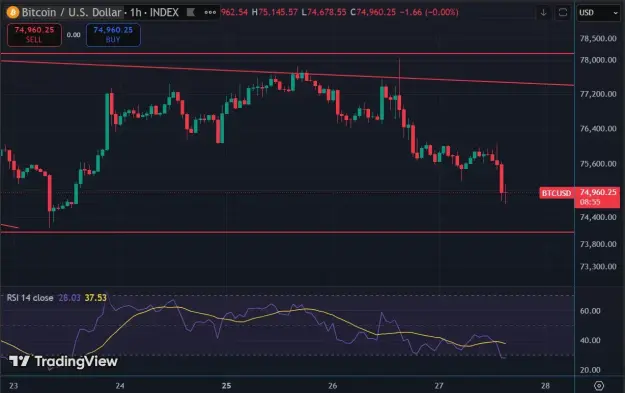
Task: Click the C74,960.25 close value in header
Action: [373, 12]
